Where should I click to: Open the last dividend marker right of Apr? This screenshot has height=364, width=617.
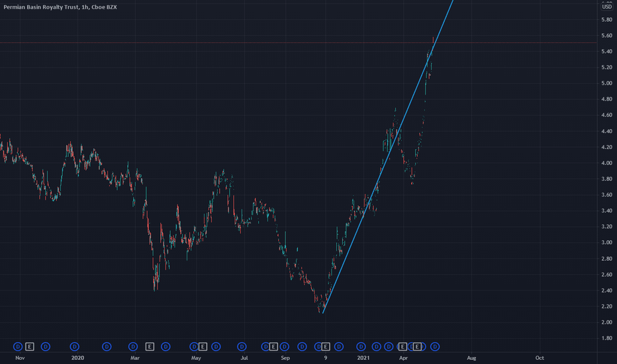click(x=435, y=347)
